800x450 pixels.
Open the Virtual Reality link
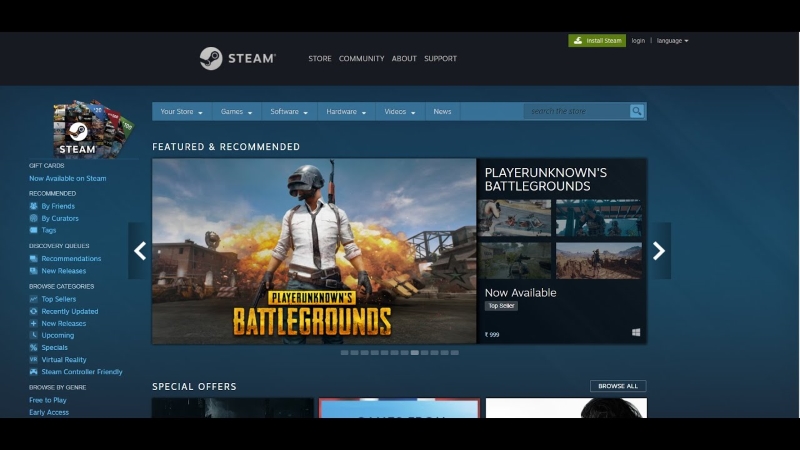[64, 360]
